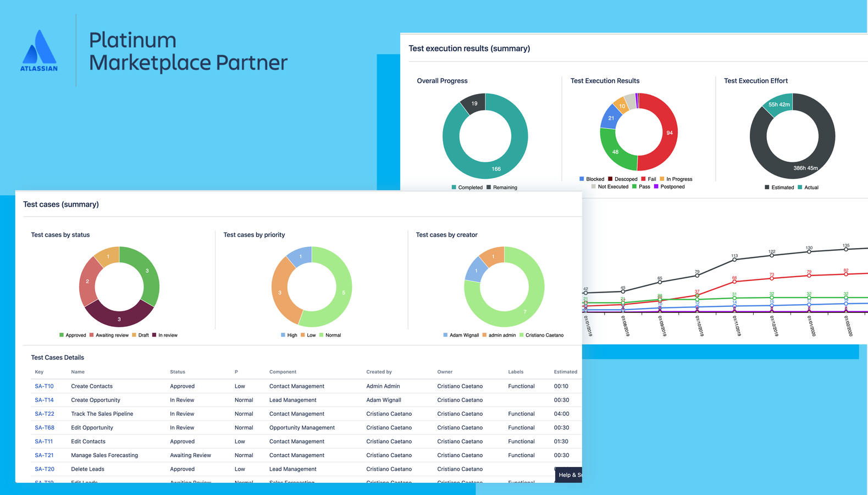Toggle Descoped legend item
This screenshot has width=868, height=495.
(623, 179)
